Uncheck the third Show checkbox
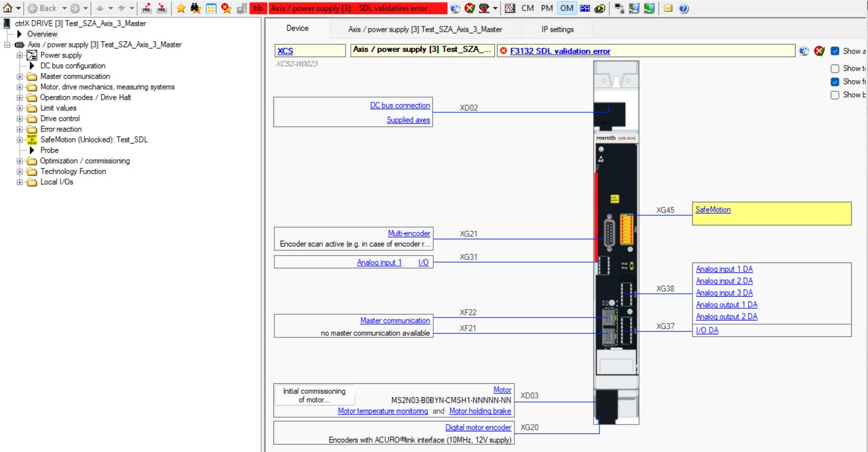 pyautogui.click(x=835, y=82)
